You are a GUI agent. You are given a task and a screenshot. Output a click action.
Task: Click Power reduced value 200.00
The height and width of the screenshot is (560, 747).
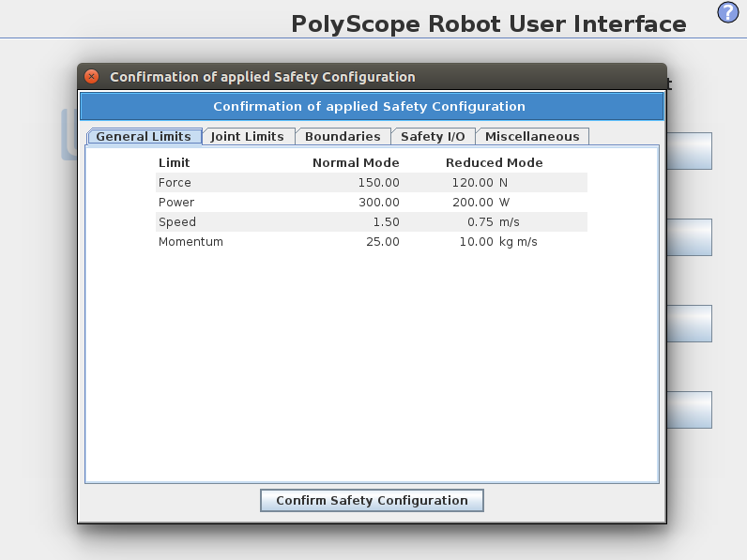[473, 203]
